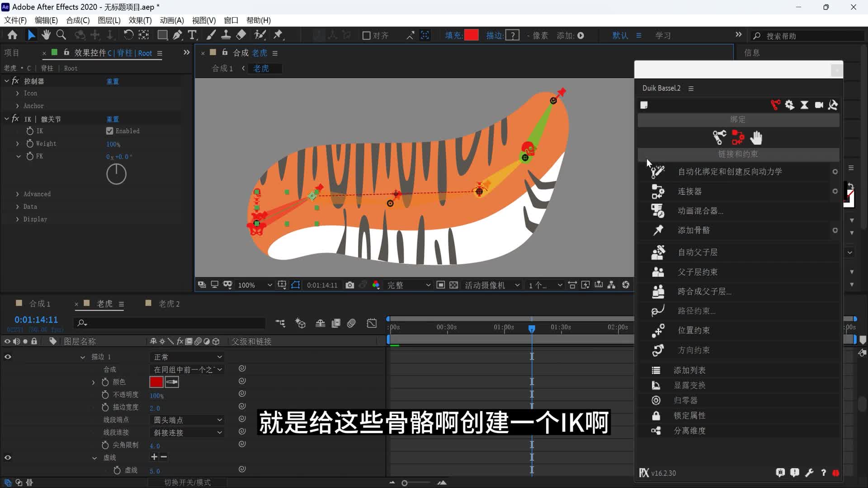
Task: Click 切换开关/模式 button
Action: pos(187,483)
